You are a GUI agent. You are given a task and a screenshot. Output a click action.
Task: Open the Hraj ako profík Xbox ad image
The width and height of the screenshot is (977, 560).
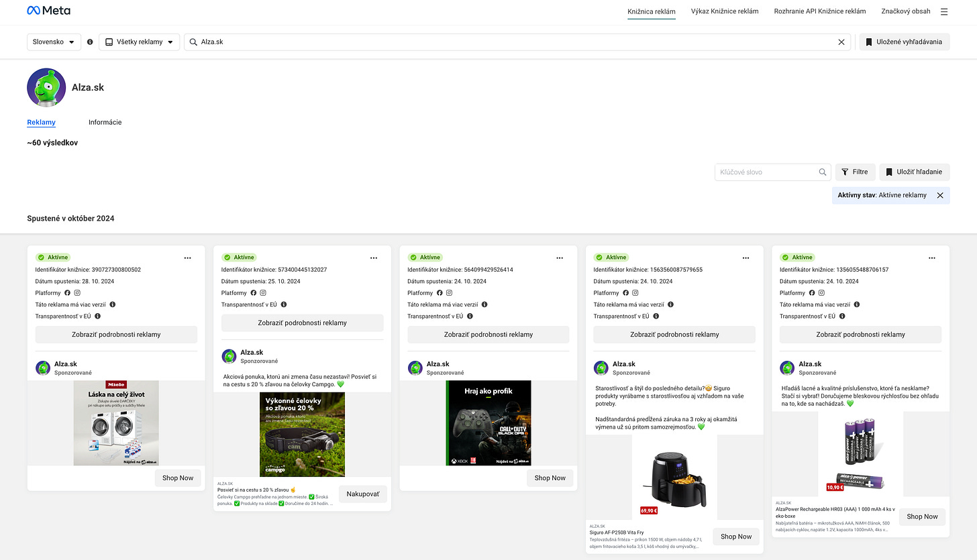tap(488, 423)
